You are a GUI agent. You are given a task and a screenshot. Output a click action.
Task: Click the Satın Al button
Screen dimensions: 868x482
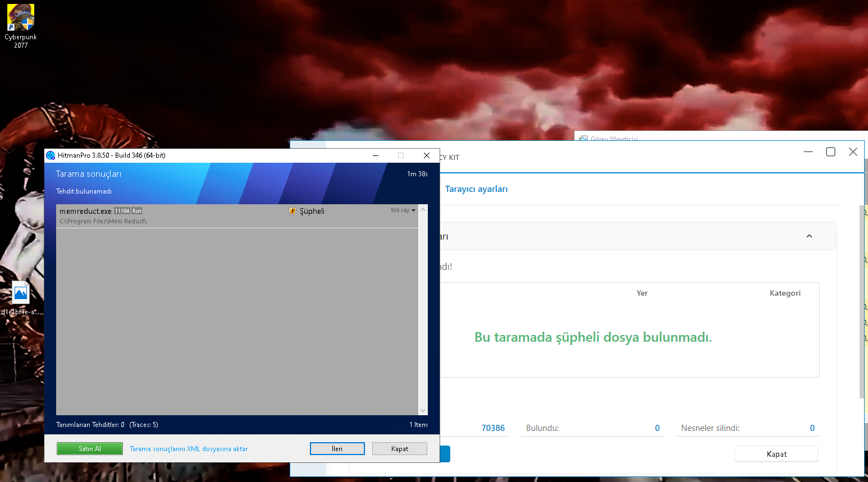pos(90,448)
